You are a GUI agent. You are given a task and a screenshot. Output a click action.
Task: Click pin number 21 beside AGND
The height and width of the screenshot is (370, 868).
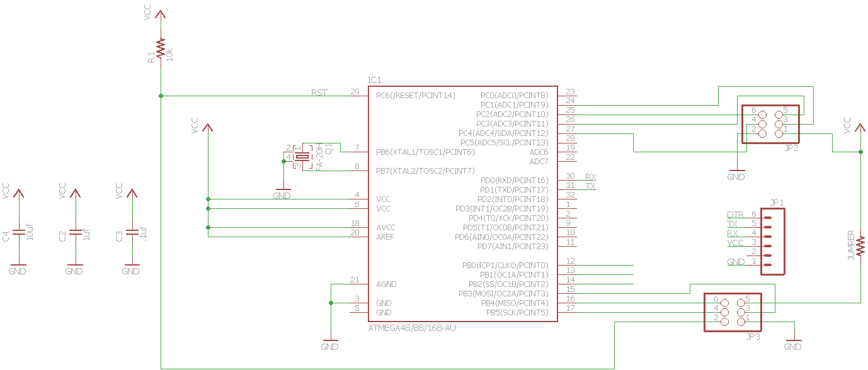(355, 281)
